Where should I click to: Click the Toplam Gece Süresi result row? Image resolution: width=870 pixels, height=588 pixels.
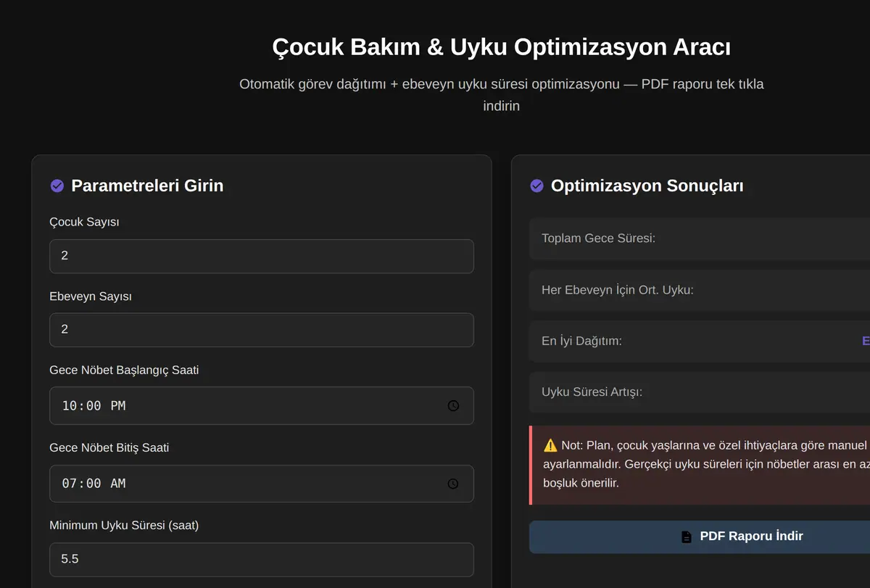(700, 239)
